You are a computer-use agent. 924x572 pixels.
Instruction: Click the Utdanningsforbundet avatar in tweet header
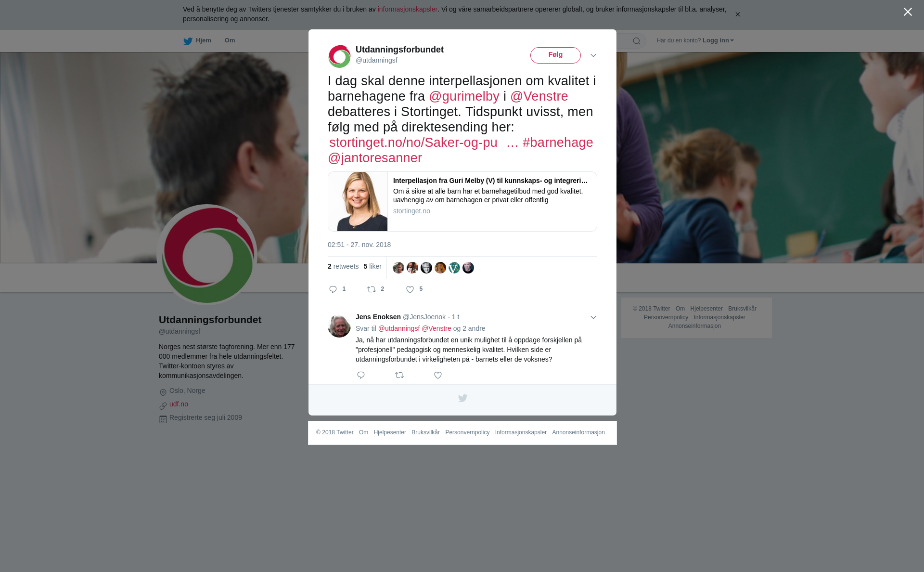point(340,56)
